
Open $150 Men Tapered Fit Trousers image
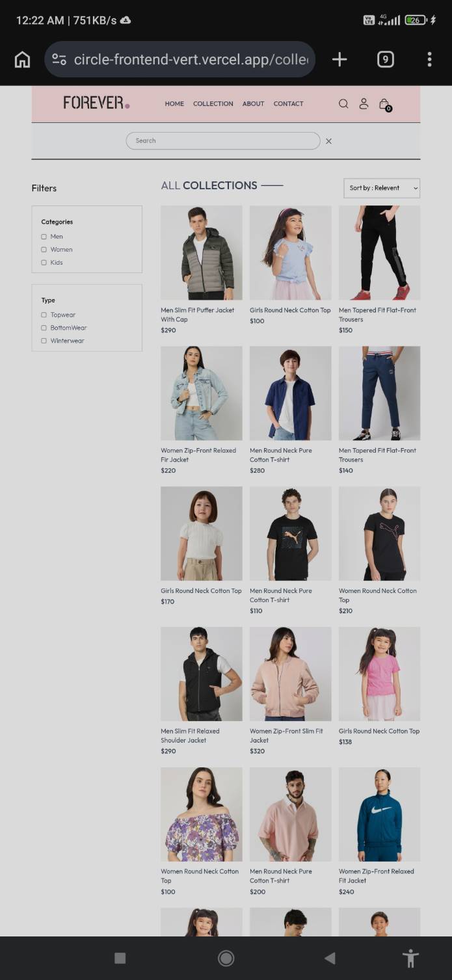pos(379,253)
